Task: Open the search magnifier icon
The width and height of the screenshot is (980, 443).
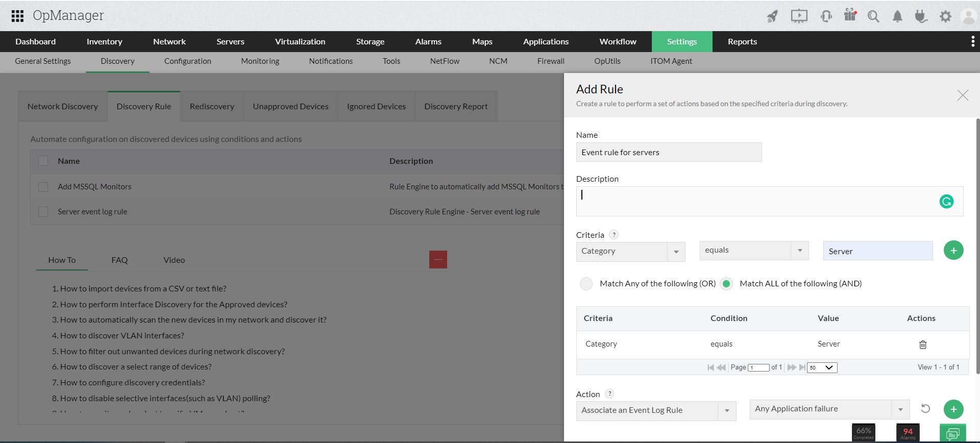Action: pos(873,16)
